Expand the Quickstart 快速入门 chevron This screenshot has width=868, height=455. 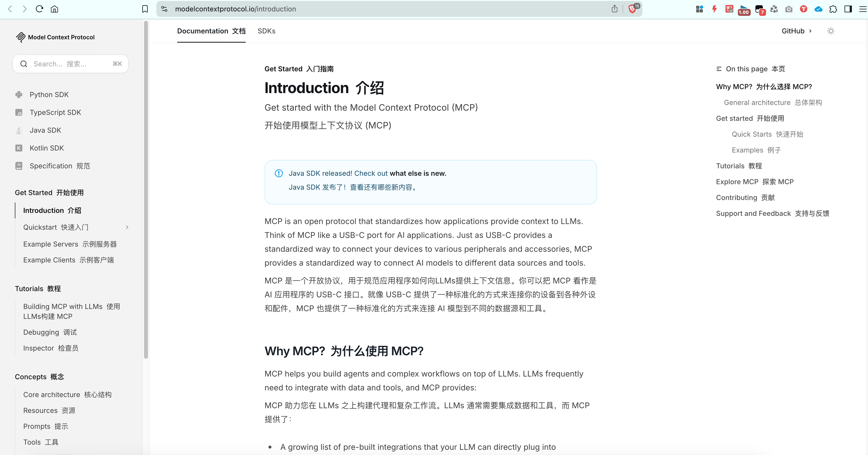127,227
